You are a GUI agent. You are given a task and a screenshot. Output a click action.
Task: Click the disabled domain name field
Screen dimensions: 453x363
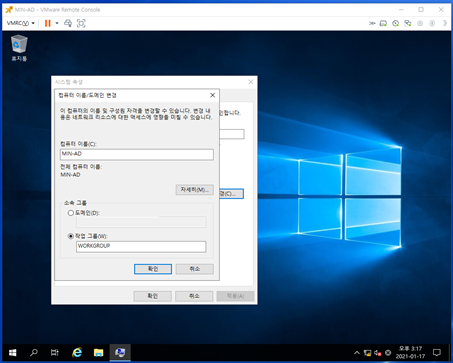point(141,222)
